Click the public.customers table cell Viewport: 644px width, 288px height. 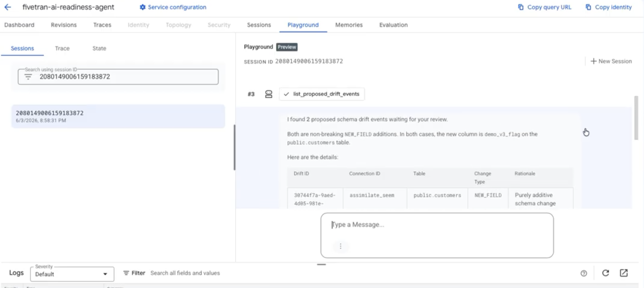437,195
